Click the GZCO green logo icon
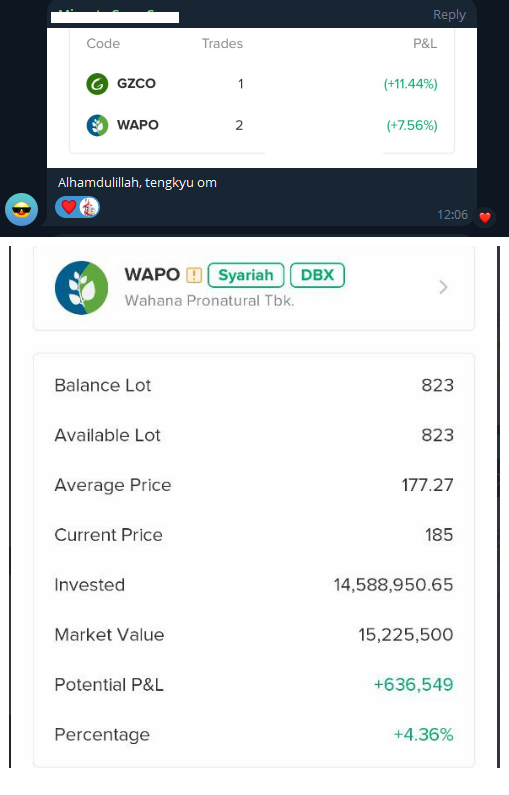509x795 pixels. tap(97, 84)
